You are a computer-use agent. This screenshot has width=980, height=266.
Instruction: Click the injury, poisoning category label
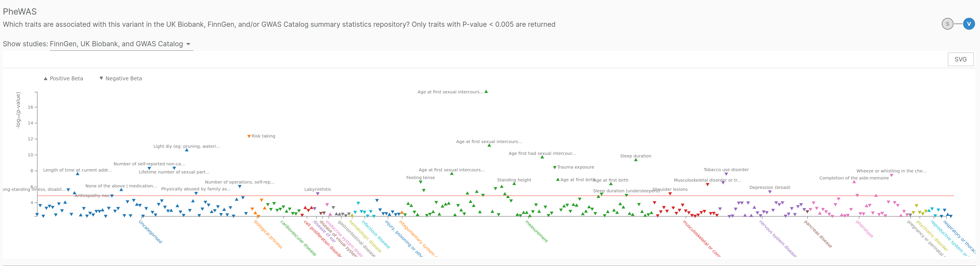coord(404,238)
